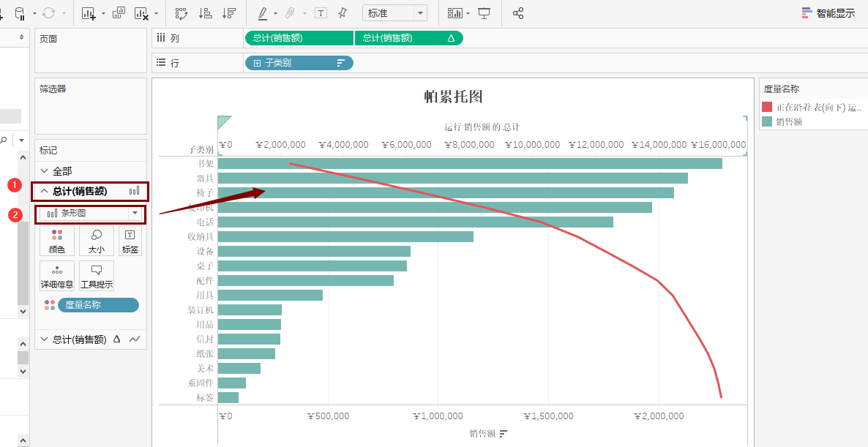Screen dimensions: 868x447
Task: Click the 帕累托图 chart title
Action: coord(453,97)
